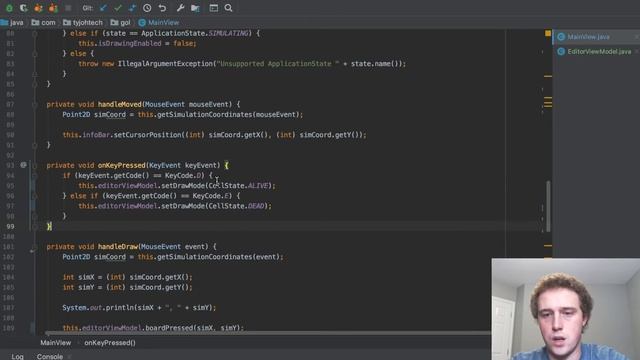The width and height of the screenshot is (640, 360).
Task: Click the handleMoved method name
Action: 119,104
